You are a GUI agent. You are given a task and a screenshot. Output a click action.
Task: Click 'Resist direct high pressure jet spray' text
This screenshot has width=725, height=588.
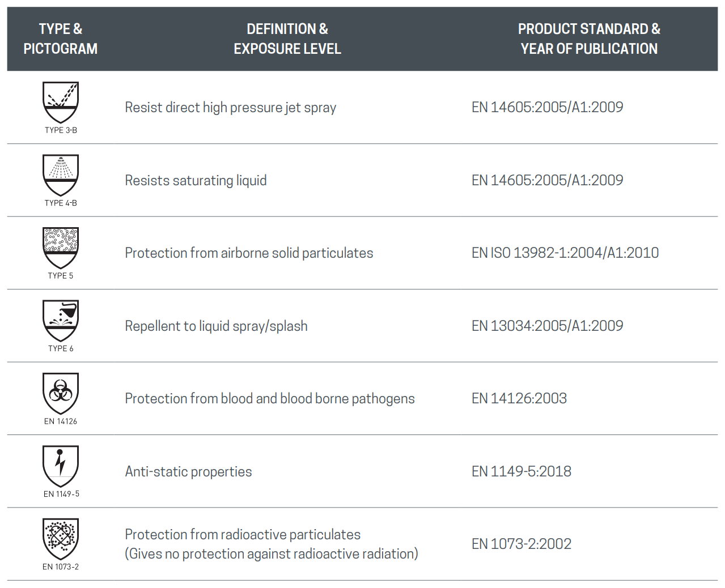click(x=230, y=107)
